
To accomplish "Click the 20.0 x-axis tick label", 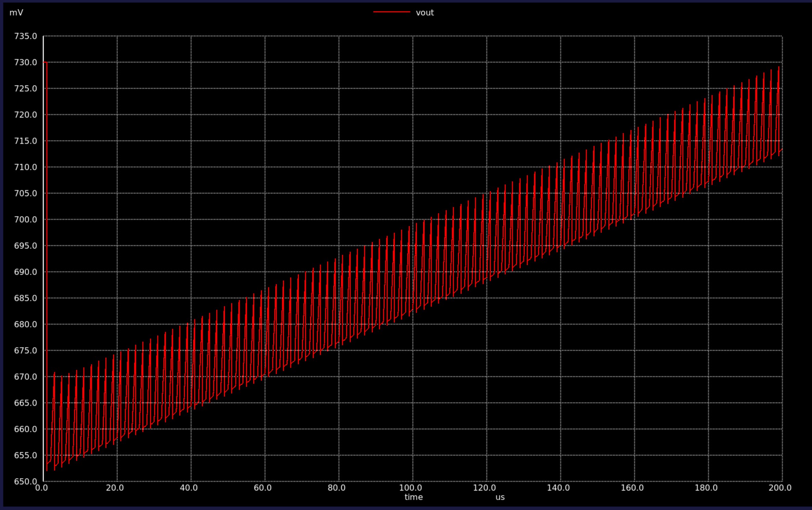I will (115, 488).
